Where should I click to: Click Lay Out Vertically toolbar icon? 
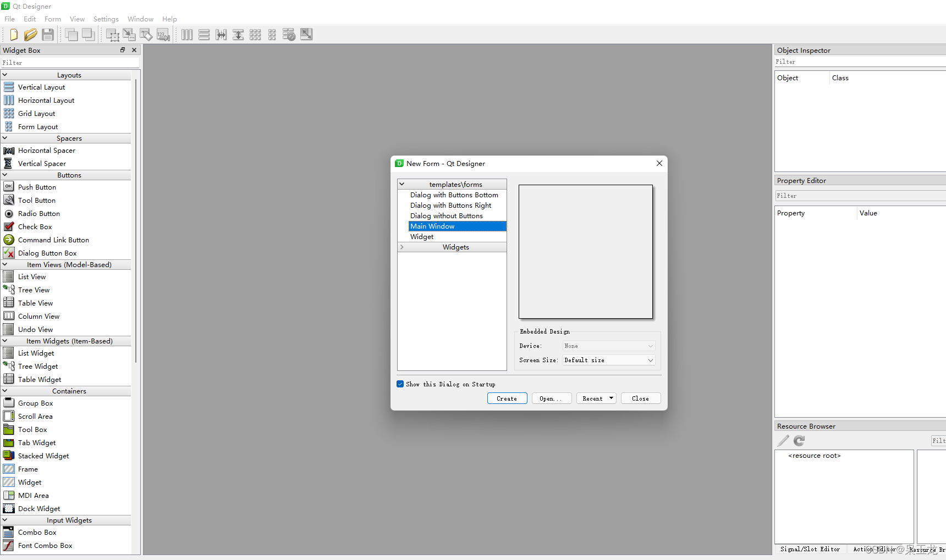204,35
